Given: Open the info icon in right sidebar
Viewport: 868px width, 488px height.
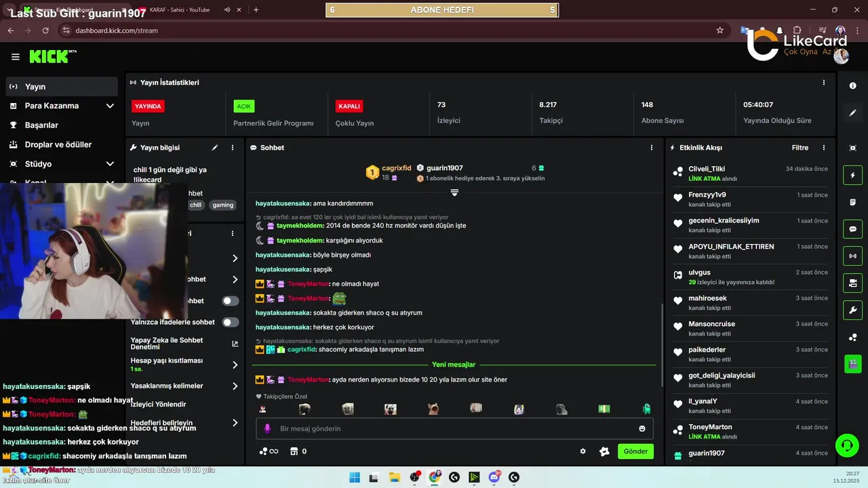Looking at the screenshot, I should point(852,86).
